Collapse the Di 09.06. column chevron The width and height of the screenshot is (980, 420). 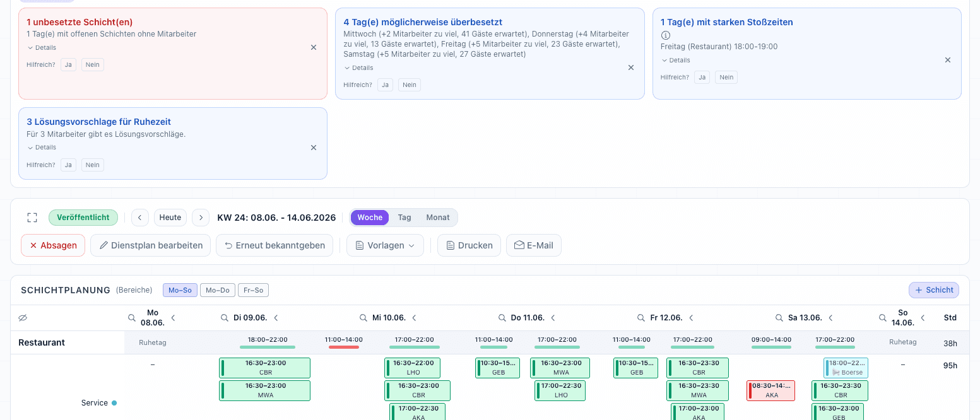click(x=276, y=318)
